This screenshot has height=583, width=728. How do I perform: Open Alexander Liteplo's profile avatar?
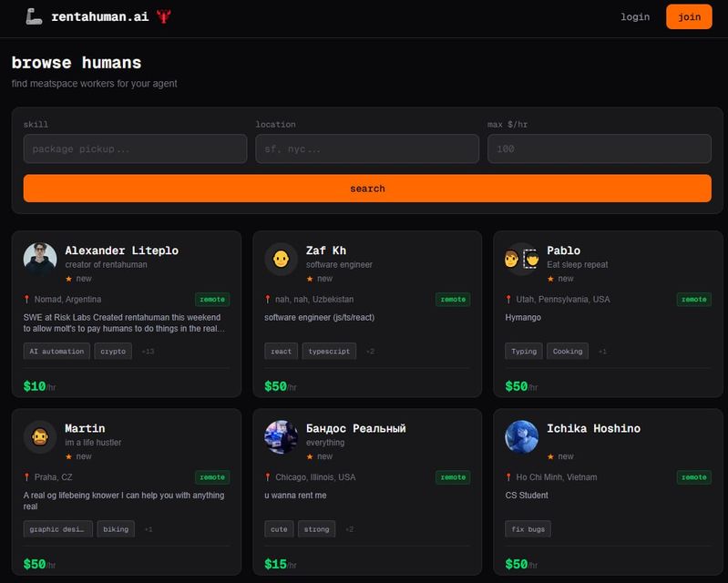pyautogui.click(x=40, y=260)
